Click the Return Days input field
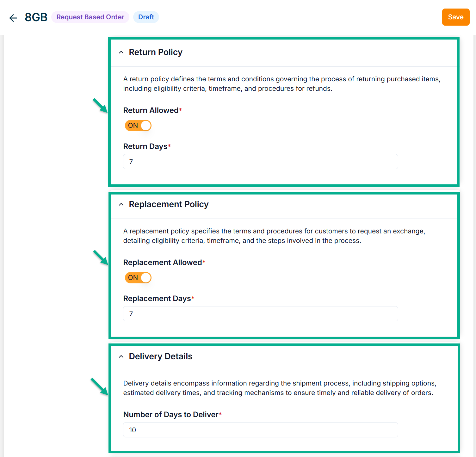The height and width of the screenshot is (457, 476). click(260, 162)
